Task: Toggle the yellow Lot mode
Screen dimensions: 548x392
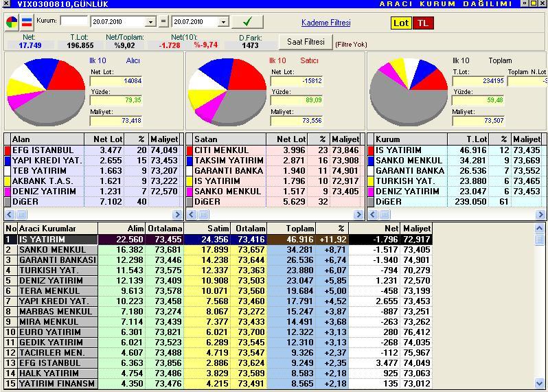Action: click(401, 23)
